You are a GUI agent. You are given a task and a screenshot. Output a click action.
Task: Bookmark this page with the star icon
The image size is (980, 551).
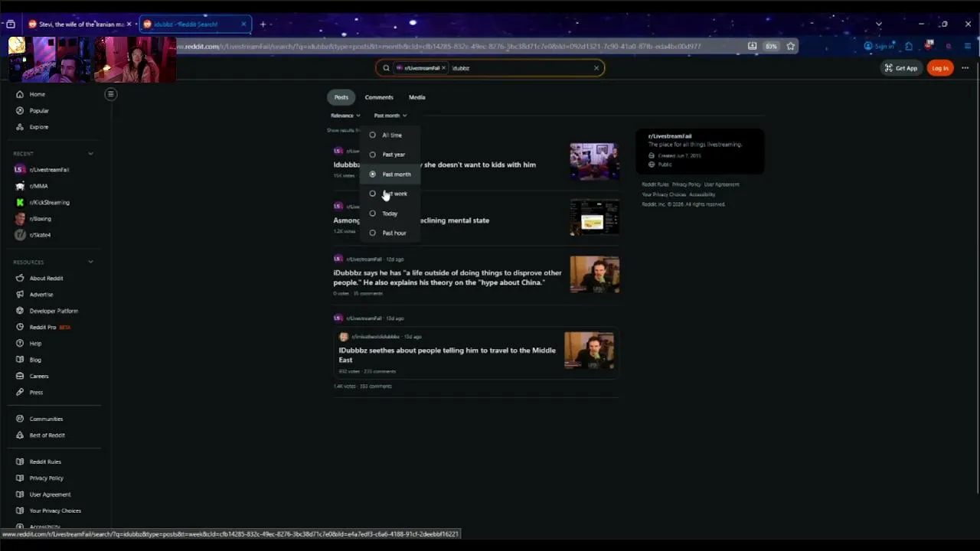pyautogui.click(x=790, y=46)
